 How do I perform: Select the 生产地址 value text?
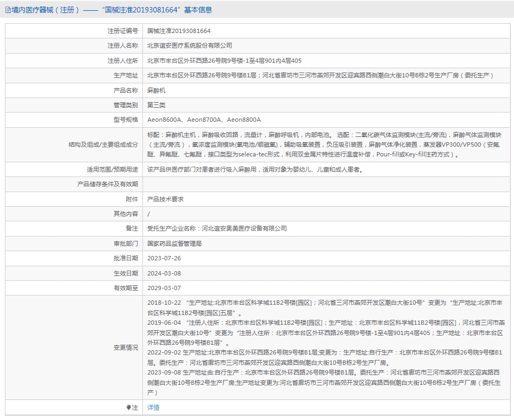320,75
